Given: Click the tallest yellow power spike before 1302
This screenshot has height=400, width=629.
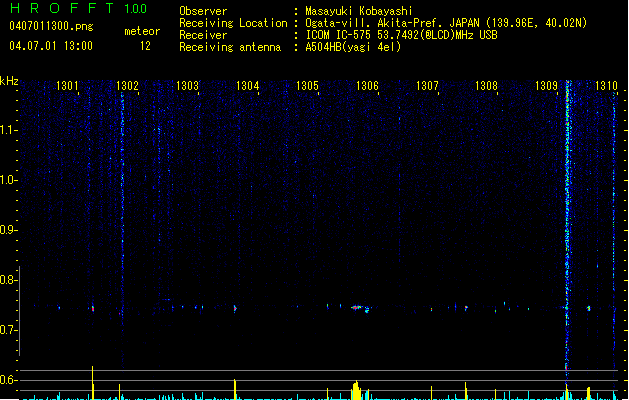Looking at the screenshot, I should tap(93, 383).
